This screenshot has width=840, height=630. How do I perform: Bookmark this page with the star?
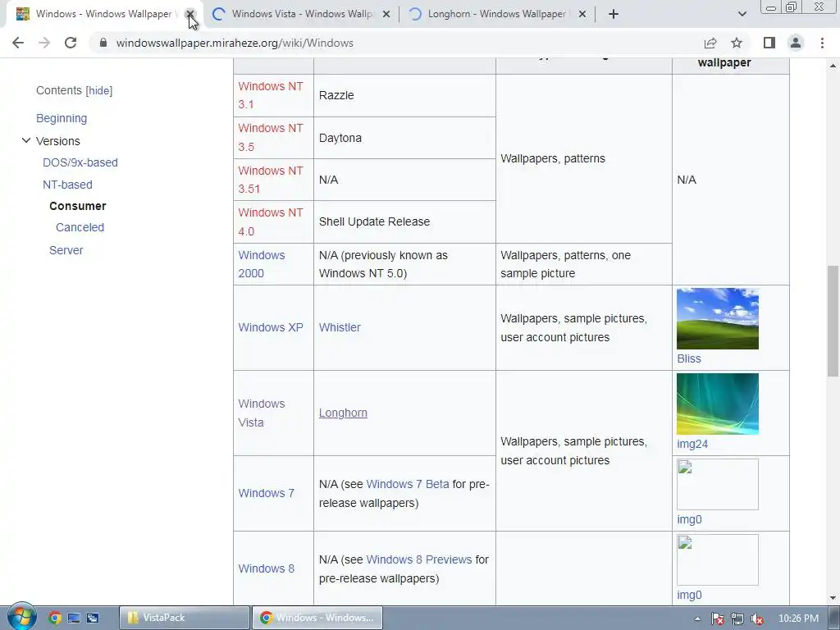click(737, 43)
